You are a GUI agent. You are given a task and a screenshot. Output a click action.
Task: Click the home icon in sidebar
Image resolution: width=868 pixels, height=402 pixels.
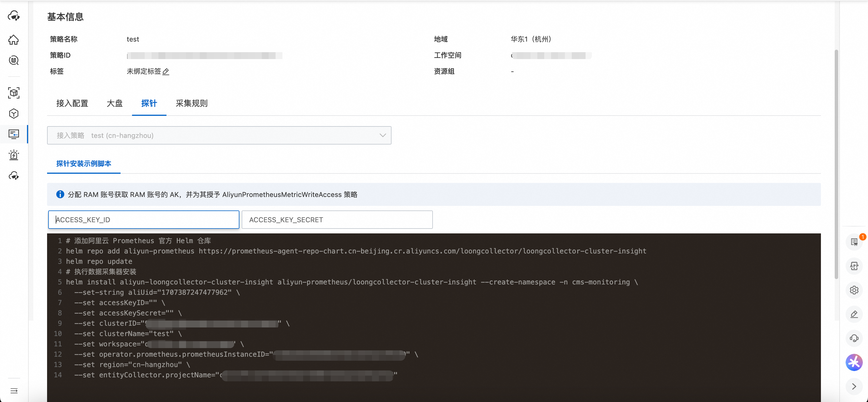tap(13, 40)
